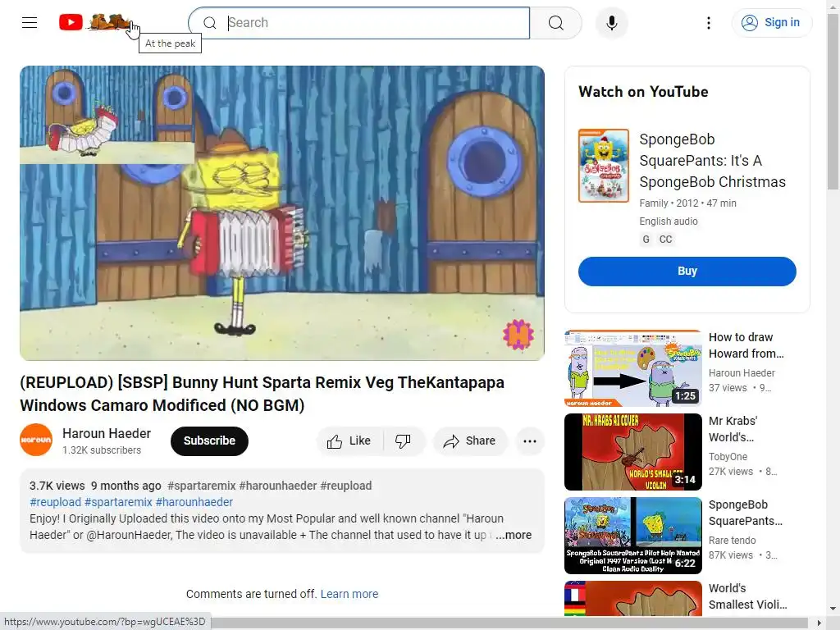The image size is (840, 630).
Task: Click the 3.7K views text
Action: (x=57, y=486)
